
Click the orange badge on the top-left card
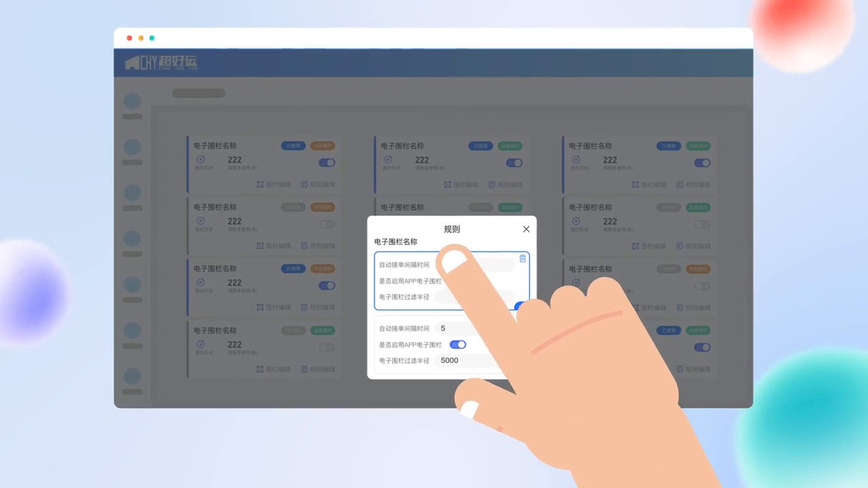tap(323, 146)
